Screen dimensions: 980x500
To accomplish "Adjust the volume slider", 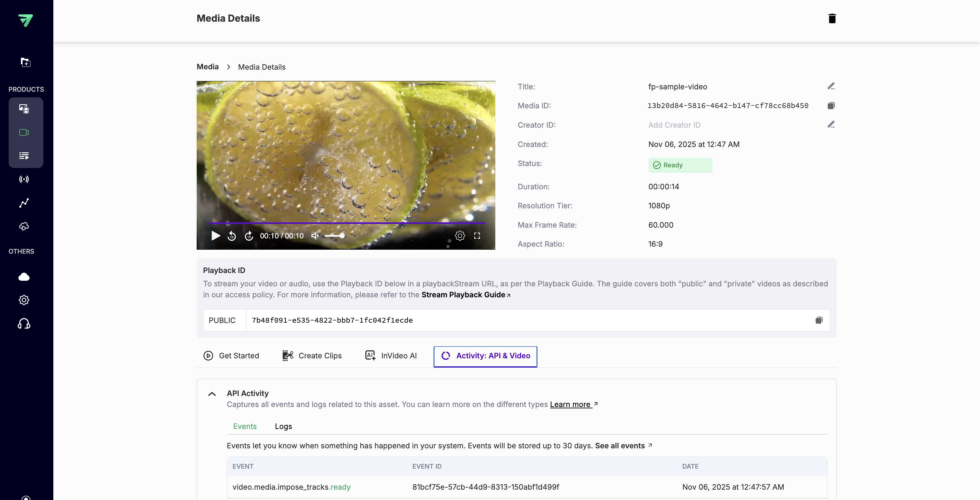I will tap(335, 236).
